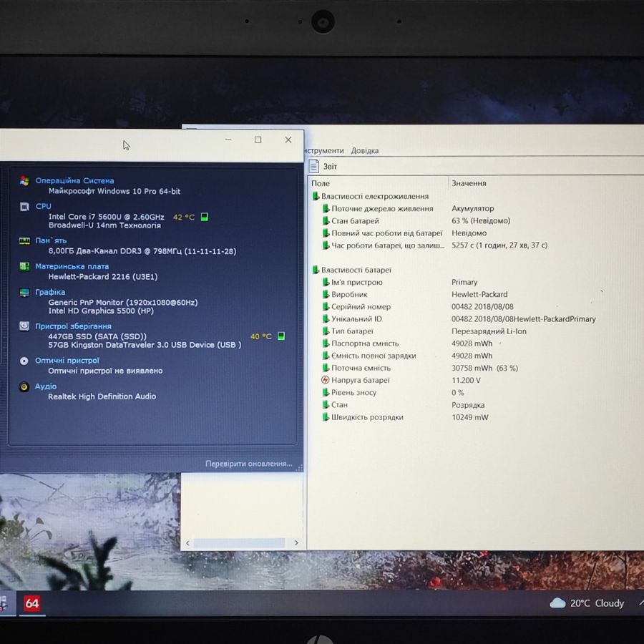The image size is (644, 644).
Task: Click the RAM icon next to Пам'ять
Action: pyautogui.click(x=24, y=240)
